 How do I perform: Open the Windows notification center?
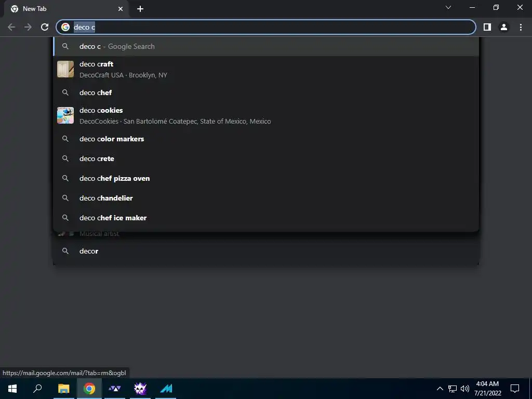pos(515,389)
